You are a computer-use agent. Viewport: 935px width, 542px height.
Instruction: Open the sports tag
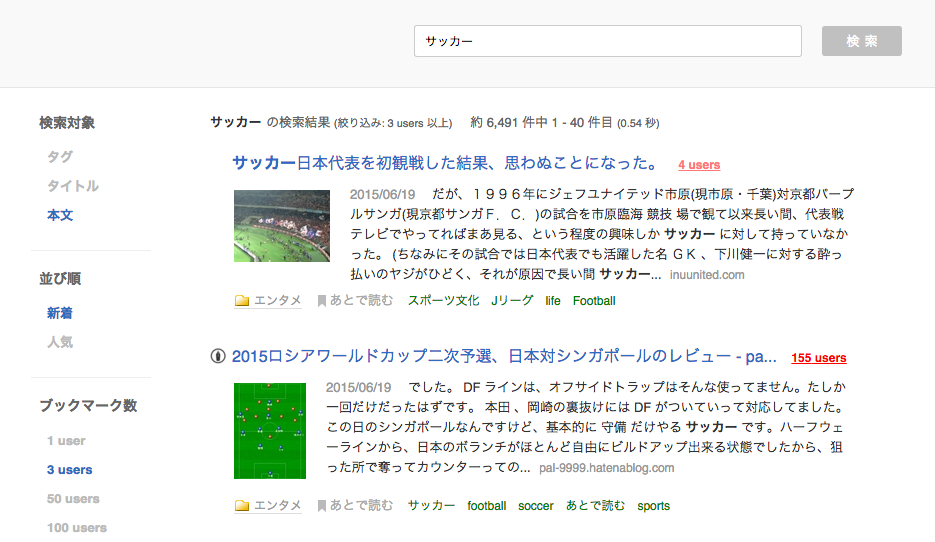pos(654,506)
